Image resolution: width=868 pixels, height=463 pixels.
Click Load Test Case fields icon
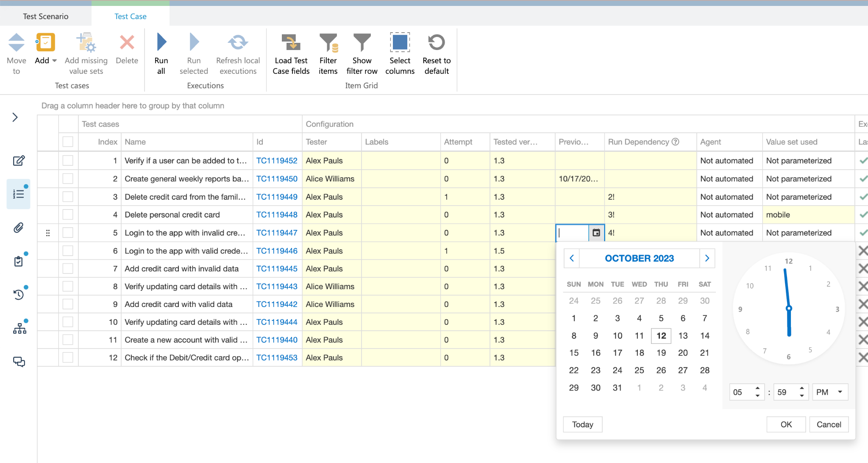(x=291, y=42)
